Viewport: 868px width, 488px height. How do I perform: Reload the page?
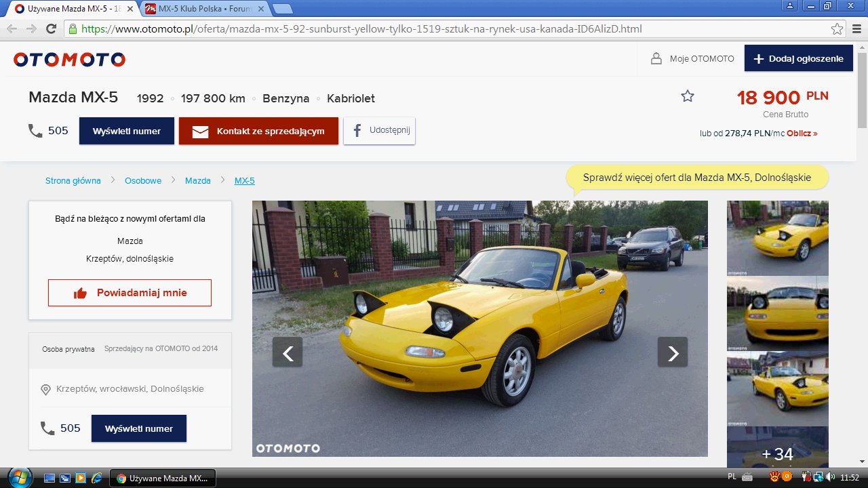pyautogui.click(x=51, y=29)
